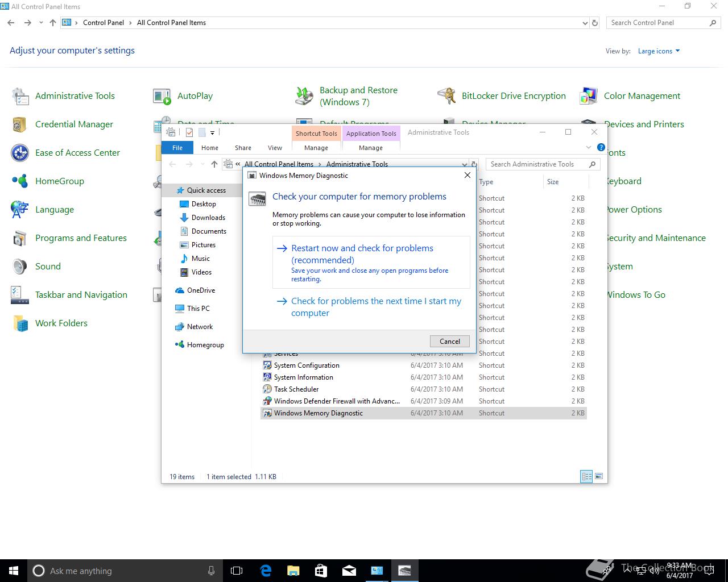The height and width of the screenshot is (582, 728).
Task: Select OneDrive in navigation pane
Action: pyautogui.click(x=201, y=290)
